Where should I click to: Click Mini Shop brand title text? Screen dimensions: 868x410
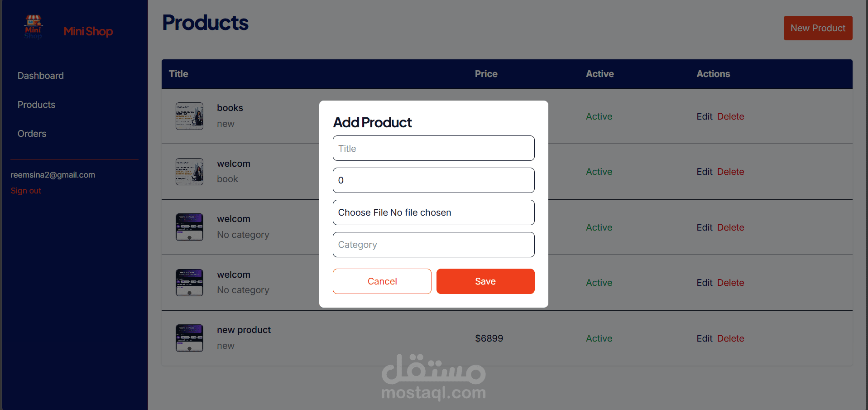[x=88, y=31]
